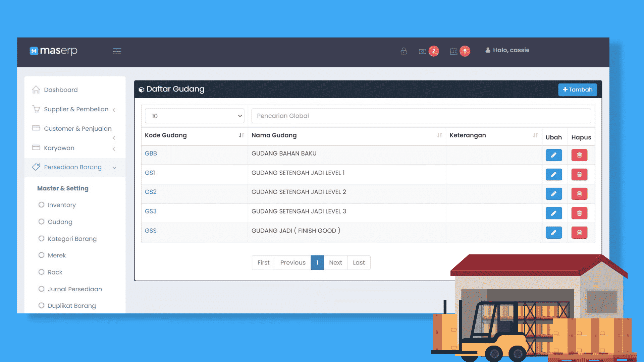
Task: Click trash icon for GS1 row
Action: [579, 175]
